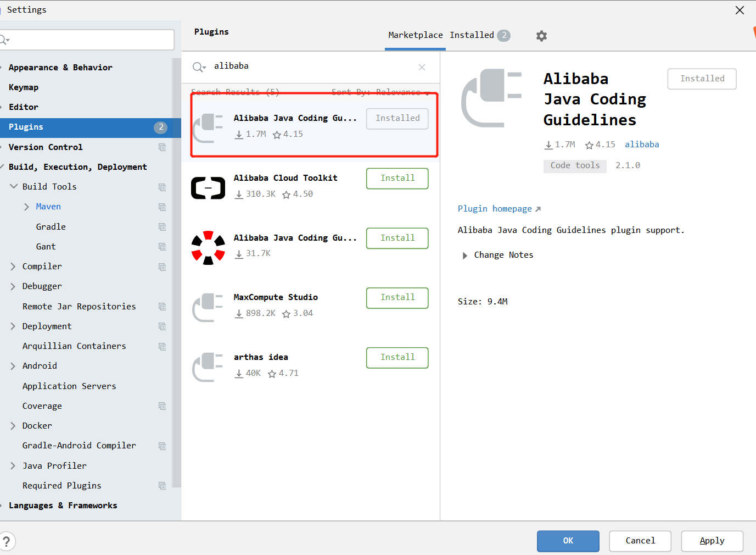Click the settings search magnifier icon
Screen dimensions: 756x555
[x=4, y=40]
